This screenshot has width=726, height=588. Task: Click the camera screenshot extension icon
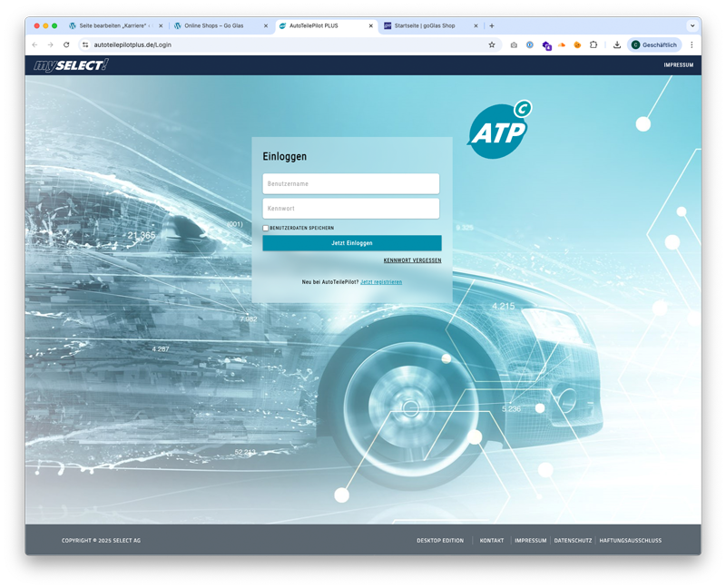click(514, 44)
